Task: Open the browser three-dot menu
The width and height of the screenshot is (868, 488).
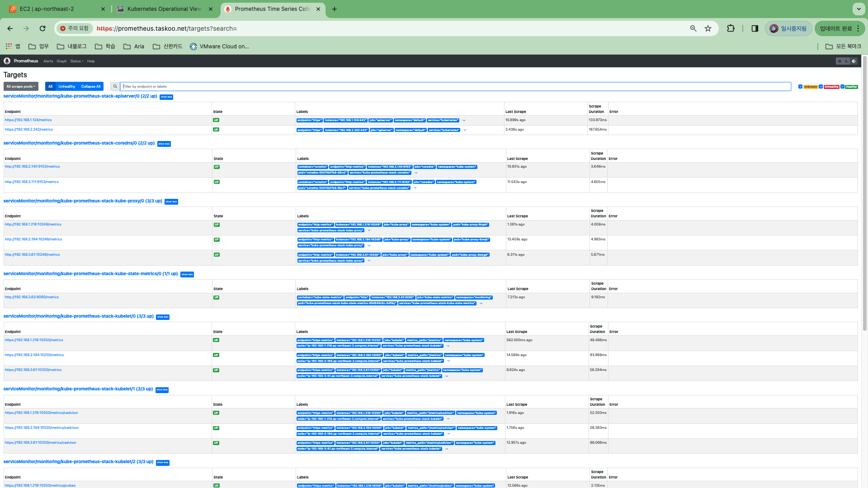Action: [858, 28]
